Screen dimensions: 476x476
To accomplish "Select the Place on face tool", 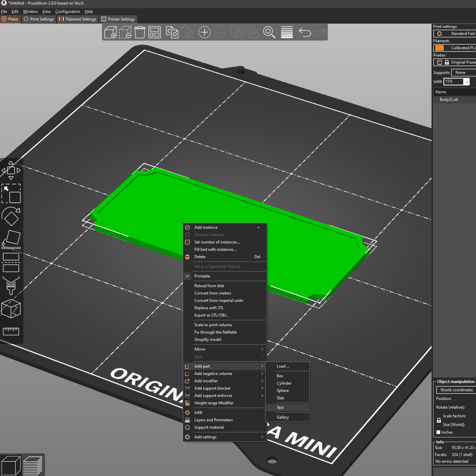I will coord(11,239).
